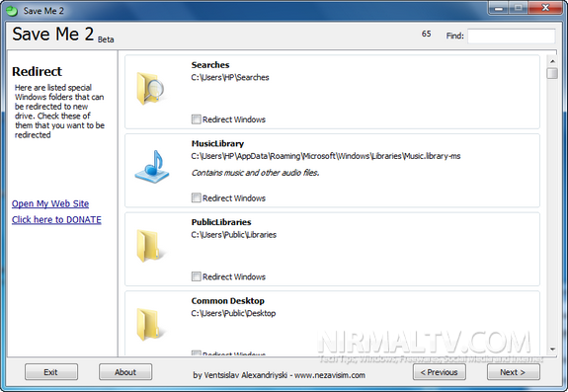
Task: Select the Searches heading text
Action: click(210, 65)
